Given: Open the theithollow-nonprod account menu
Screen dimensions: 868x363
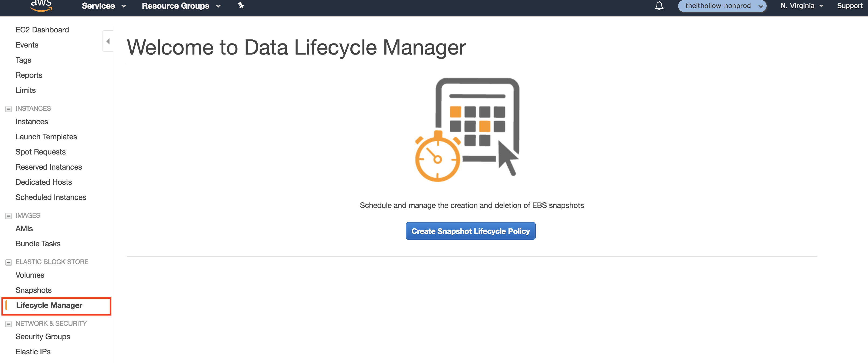Looking at the screenshot, I should click(x=722, y=6).
